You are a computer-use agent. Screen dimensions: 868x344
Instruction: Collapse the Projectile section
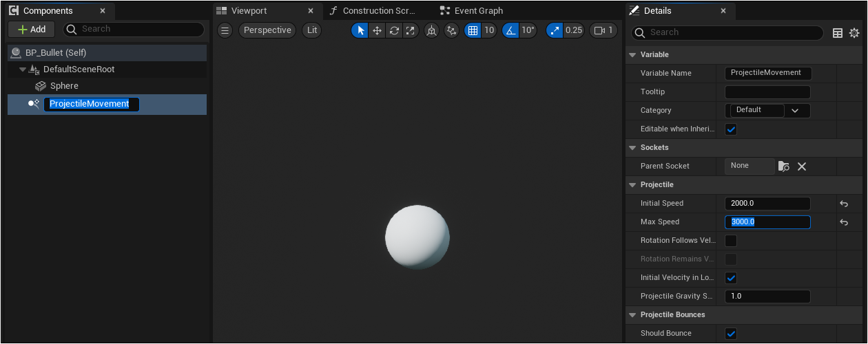633,185
